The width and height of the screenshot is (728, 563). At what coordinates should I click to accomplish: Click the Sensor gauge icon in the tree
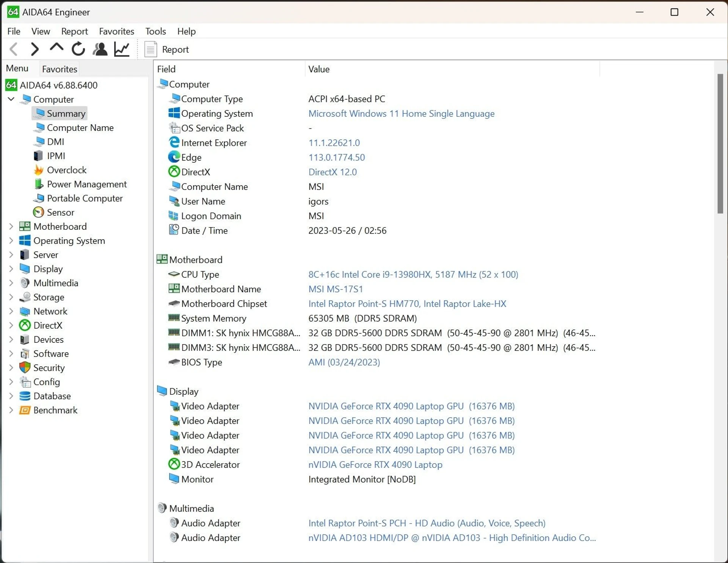click(38, 212)
